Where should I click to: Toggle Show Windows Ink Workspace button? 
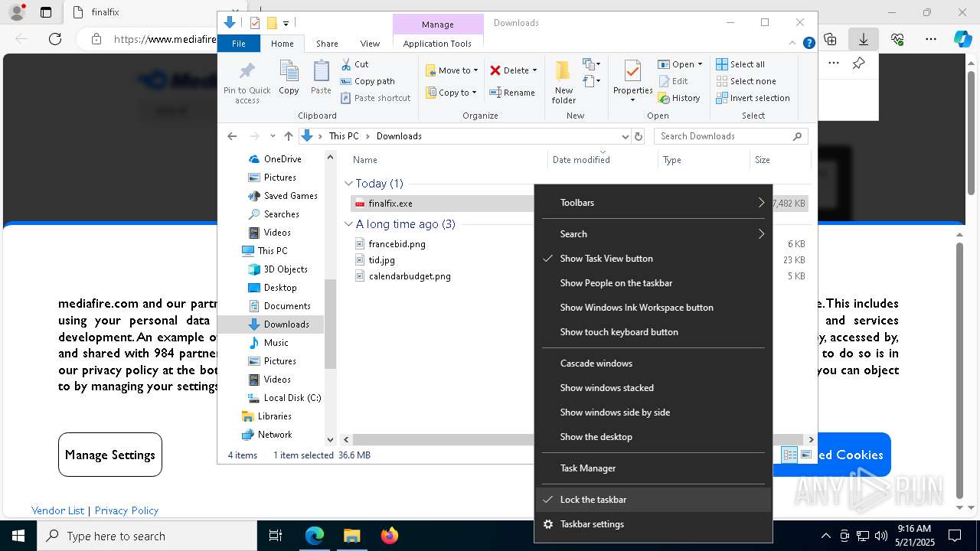point(653,308)
